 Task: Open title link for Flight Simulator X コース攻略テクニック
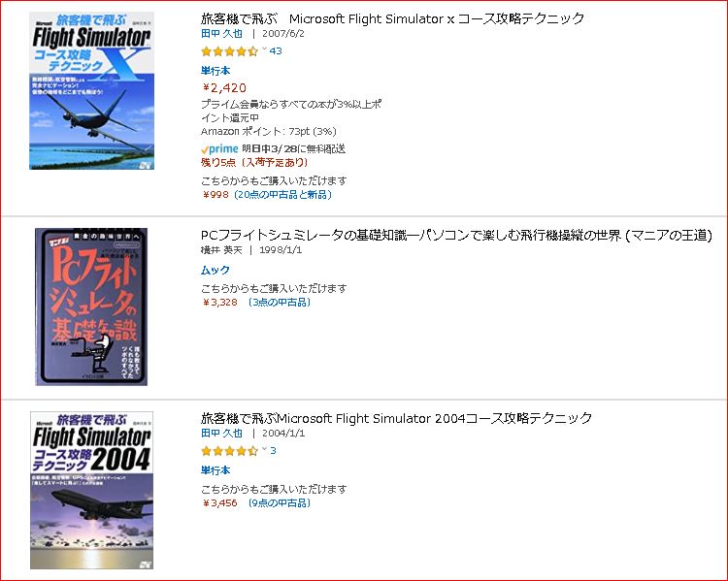pyautogui.click(x=392, y=18)
